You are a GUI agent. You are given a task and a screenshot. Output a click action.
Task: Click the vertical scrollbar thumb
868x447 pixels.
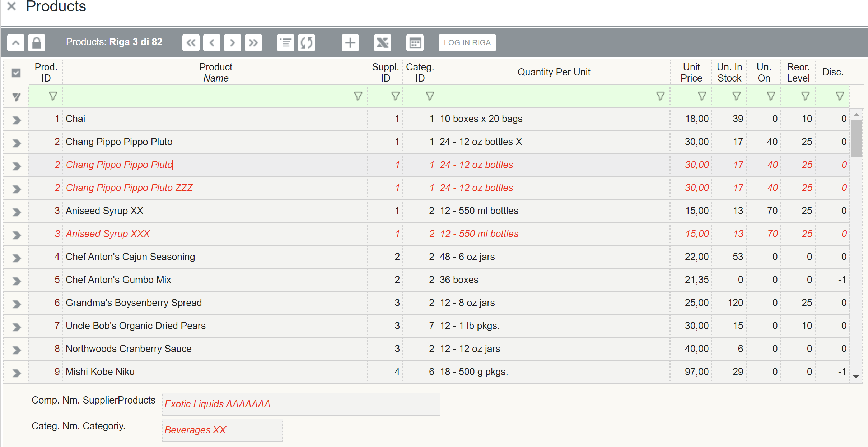coord(856,138)
